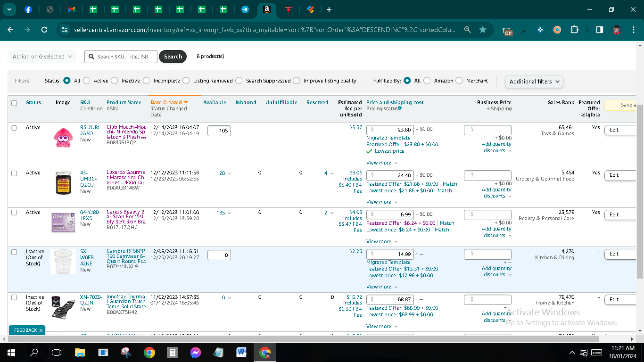Image resolution: width=644 pixels, height=362 pixels.
Task: Click Edit button for InnoMax Thermal Guardian row
Action: (620, 299)
